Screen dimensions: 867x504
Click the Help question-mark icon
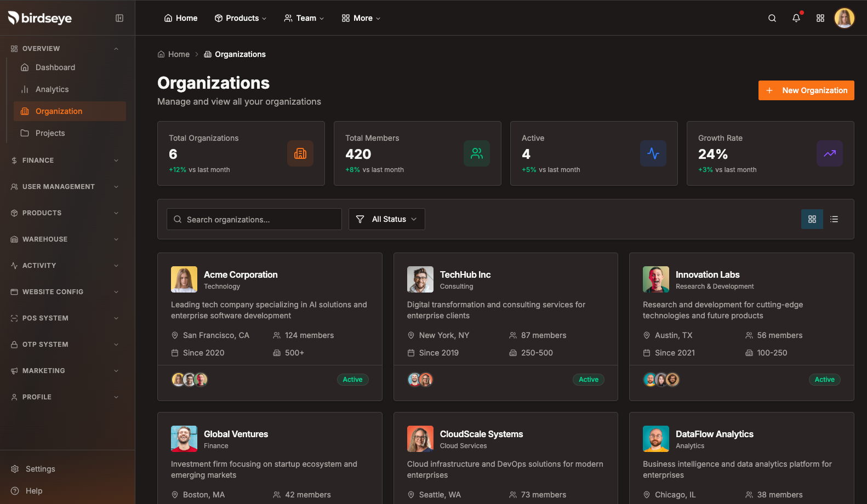(x=15, y=491)
